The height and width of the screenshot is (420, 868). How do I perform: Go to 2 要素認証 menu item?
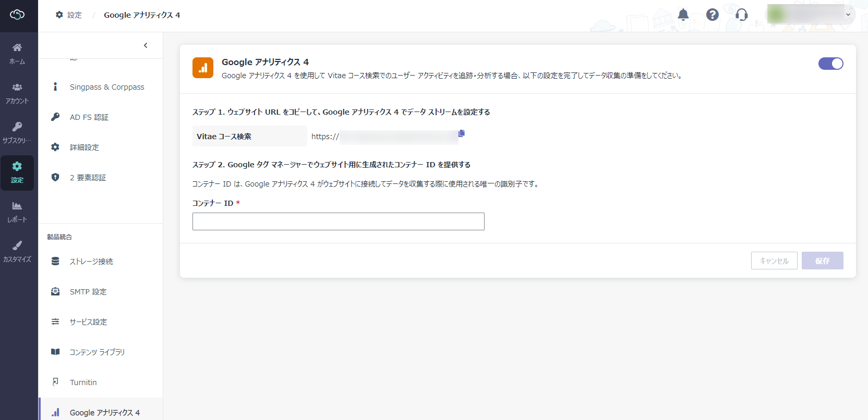click(101, 178)
